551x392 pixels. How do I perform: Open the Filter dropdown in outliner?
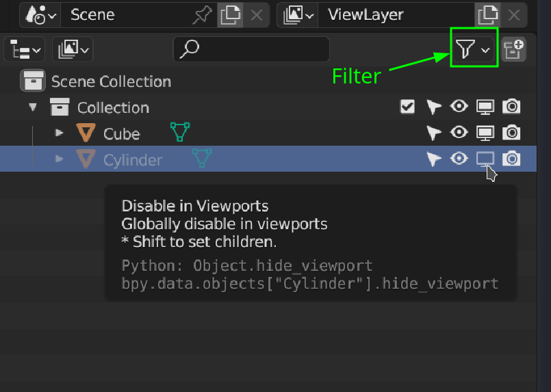[x=474, y=49]
